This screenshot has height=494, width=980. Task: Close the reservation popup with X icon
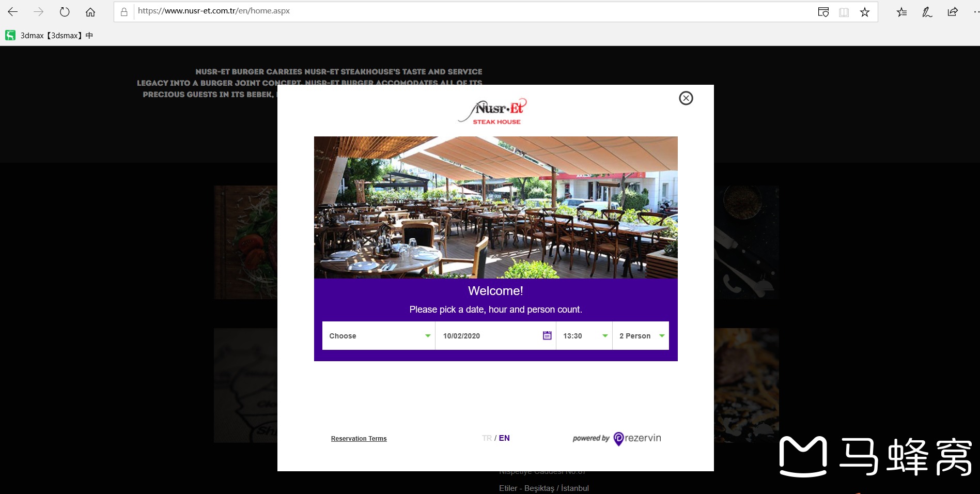tap(686, 98)
